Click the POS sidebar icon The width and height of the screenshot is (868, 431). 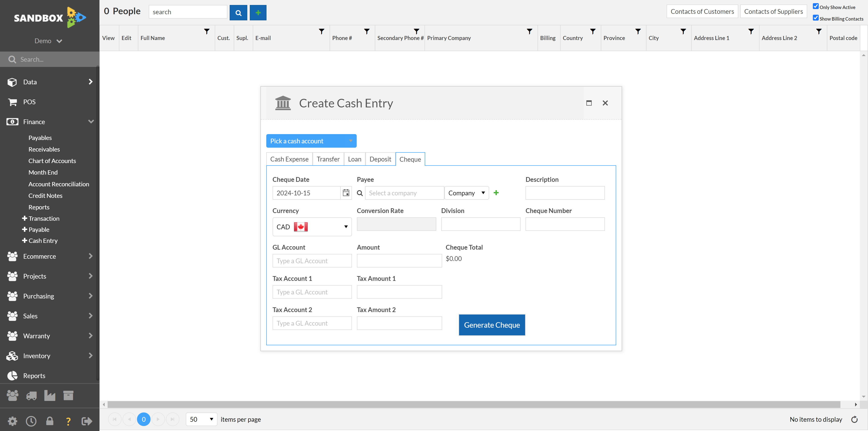coord(13,101)
